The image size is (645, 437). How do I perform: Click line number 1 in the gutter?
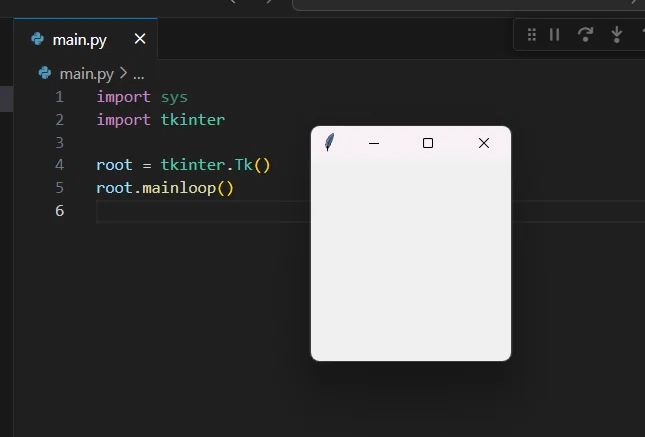click(x=60, y=97)
